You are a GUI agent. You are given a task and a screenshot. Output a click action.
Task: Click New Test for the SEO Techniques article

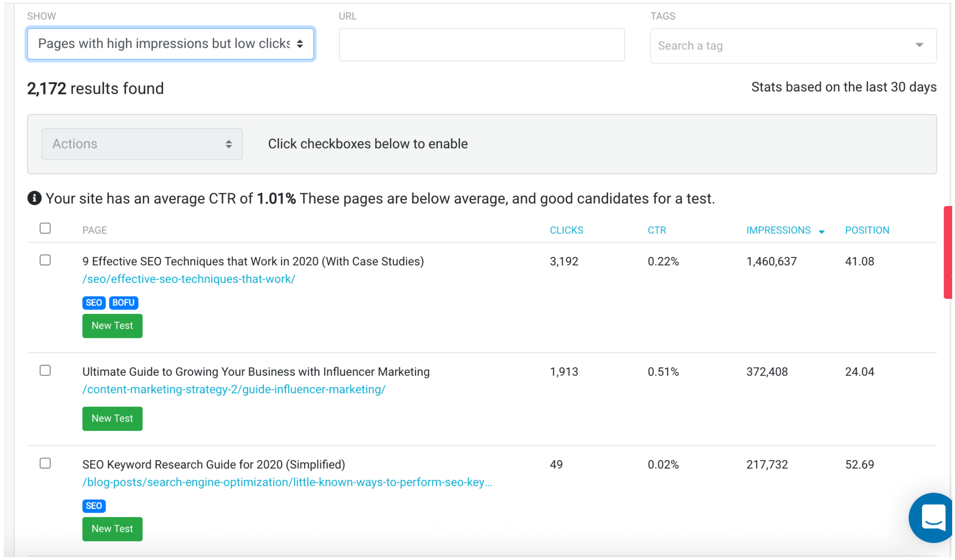[112, 325]
